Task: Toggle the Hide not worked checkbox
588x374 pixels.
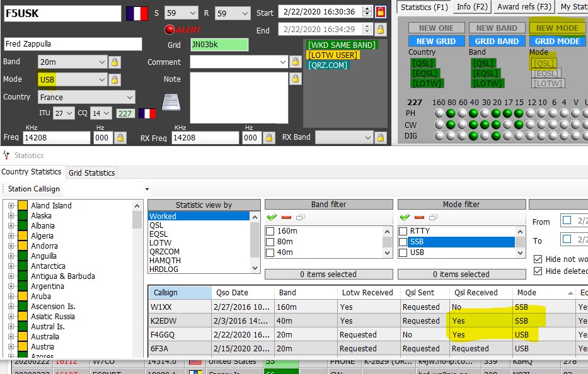Action: point(538,259)
